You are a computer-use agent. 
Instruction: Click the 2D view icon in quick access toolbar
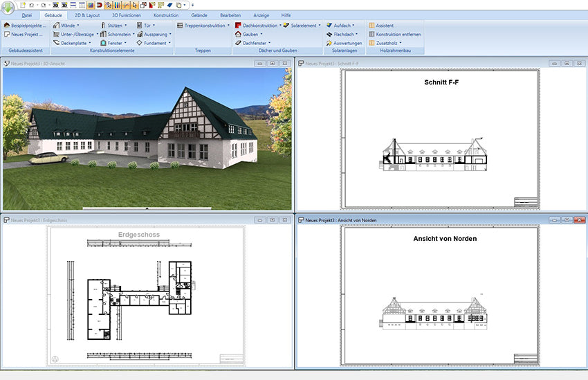pyautogui.click(x=55, y=5)
